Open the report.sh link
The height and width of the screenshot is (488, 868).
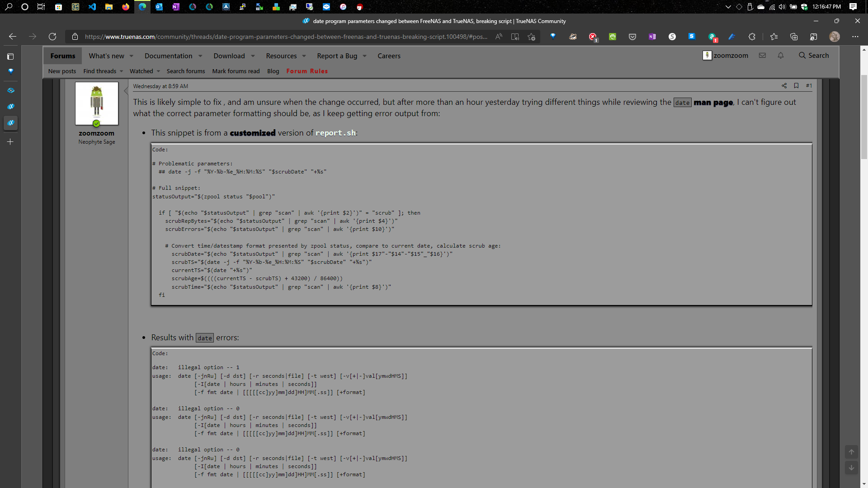click(336, 133)
